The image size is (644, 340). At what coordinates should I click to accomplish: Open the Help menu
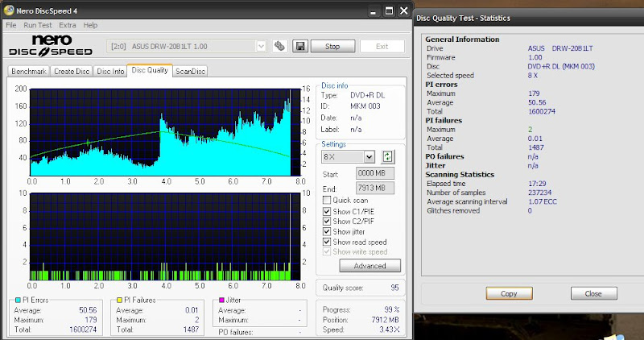[x=90, y=25]
